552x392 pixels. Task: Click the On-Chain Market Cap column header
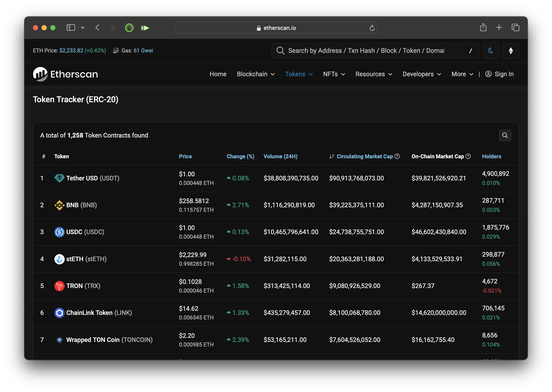pyautogui.click(x=438, y=156)
